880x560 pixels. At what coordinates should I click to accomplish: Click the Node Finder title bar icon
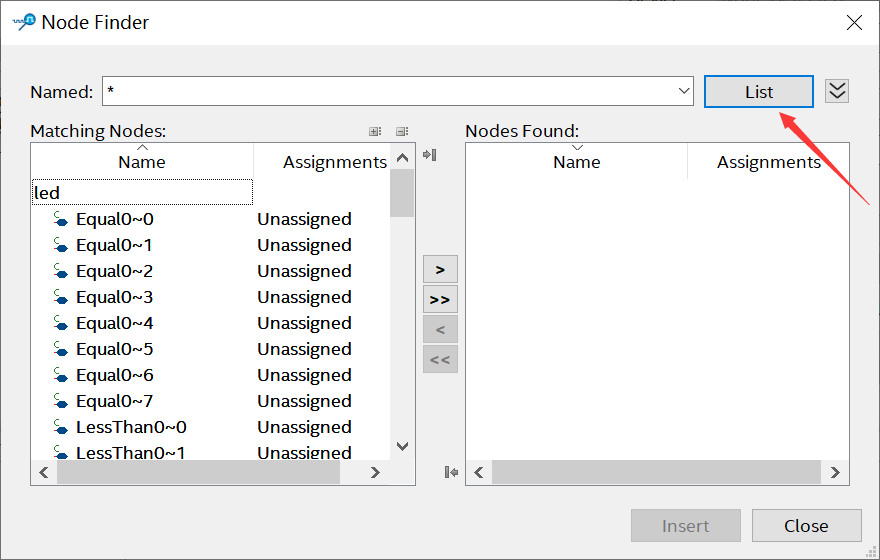(24, 21)
